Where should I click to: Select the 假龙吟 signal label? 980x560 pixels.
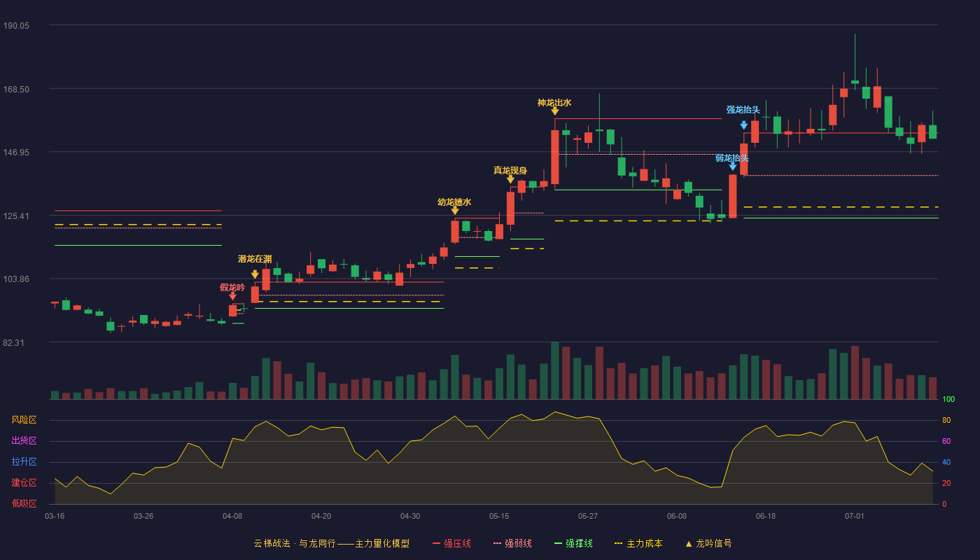pyautogui.click(x=232, y=287)
